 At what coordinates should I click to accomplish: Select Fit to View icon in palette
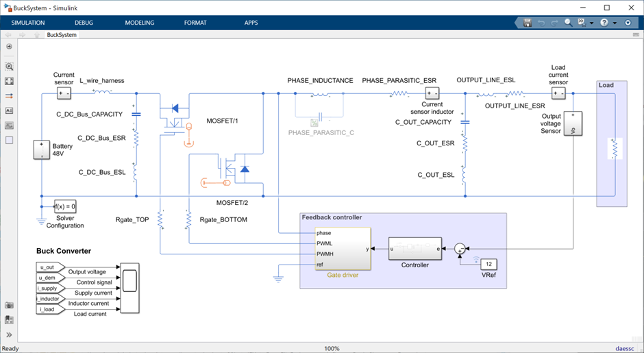(10, 82)
